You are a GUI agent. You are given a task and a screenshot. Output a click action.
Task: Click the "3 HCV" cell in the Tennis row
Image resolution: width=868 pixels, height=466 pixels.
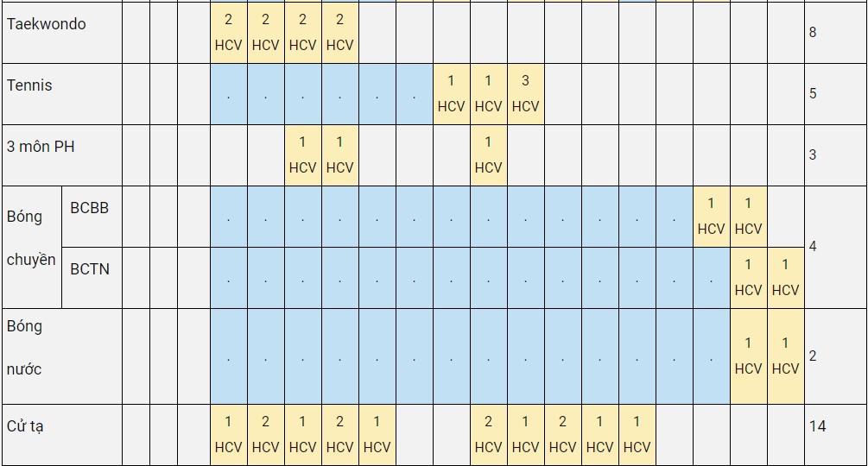pyautogui.click(x=525, y=94)
